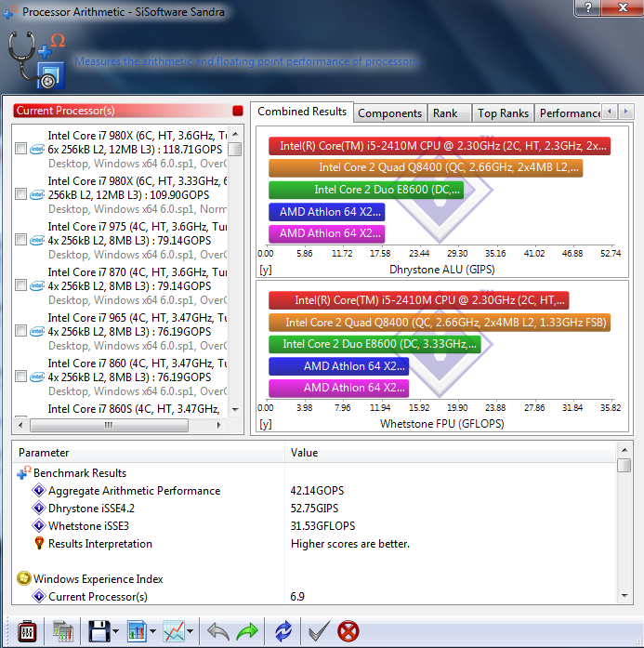Open the save icon dropdown arrow

(115, 631)
